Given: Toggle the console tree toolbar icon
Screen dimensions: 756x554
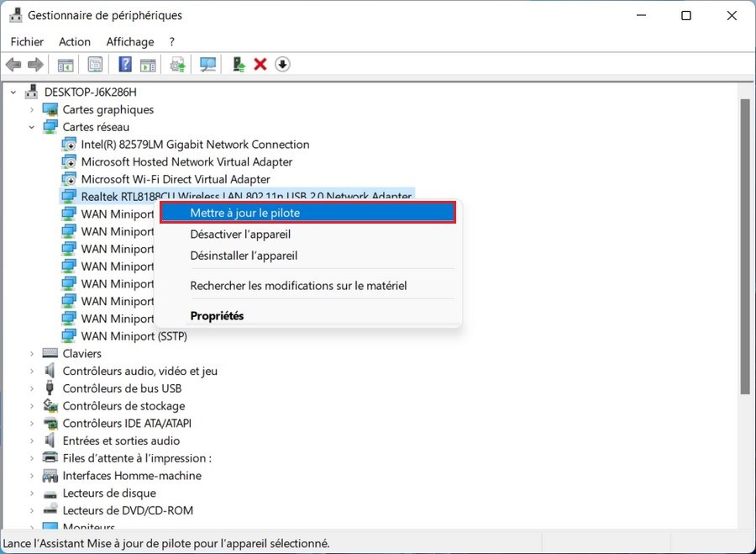Looking at the screenshot, I should (66, 65).
